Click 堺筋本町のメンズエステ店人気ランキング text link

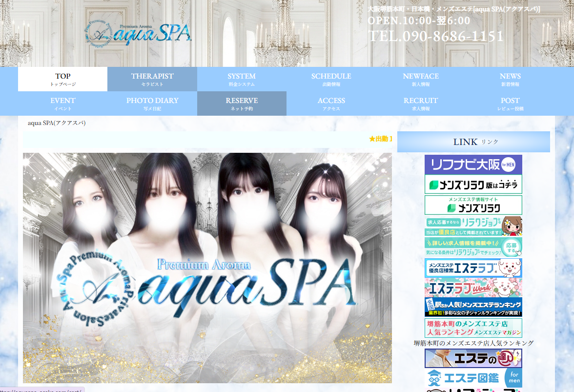tap(473, 343)
